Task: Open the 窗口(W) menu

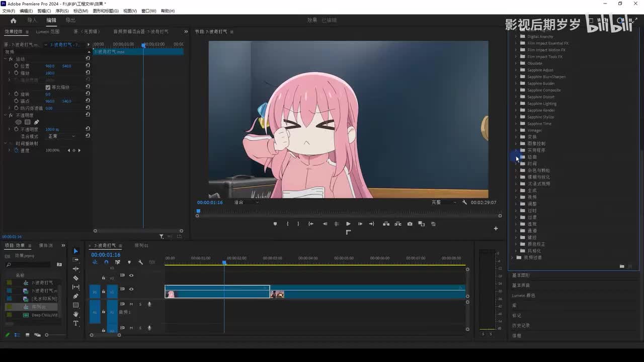Action: tap(148, 11)
